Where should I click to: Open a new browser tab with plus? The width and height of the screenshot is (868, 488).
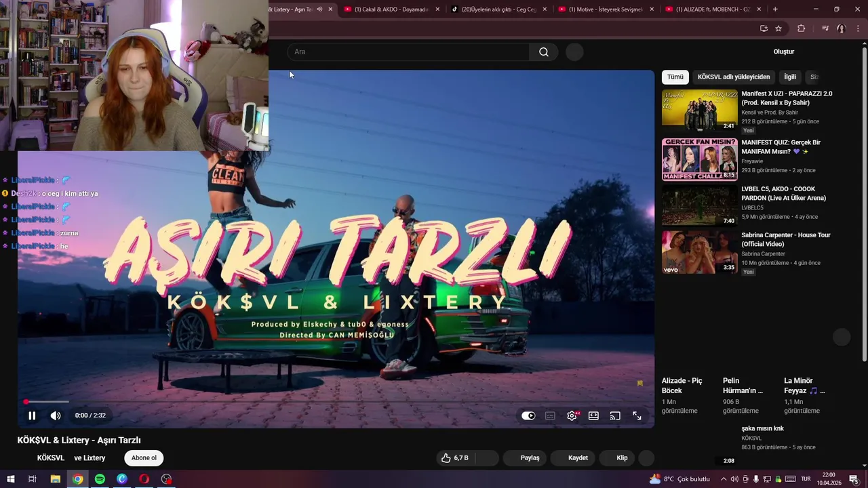(x=775, y=9)
